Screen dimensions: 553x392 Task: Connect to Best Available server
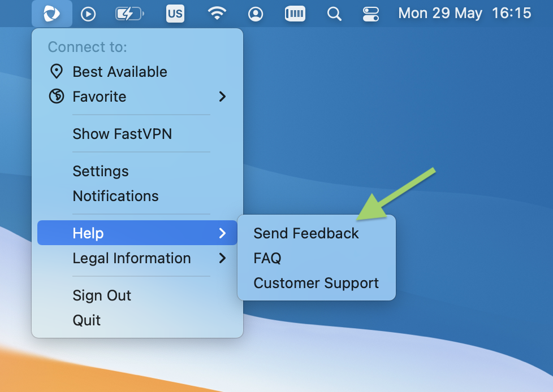[x=137, y=72]
